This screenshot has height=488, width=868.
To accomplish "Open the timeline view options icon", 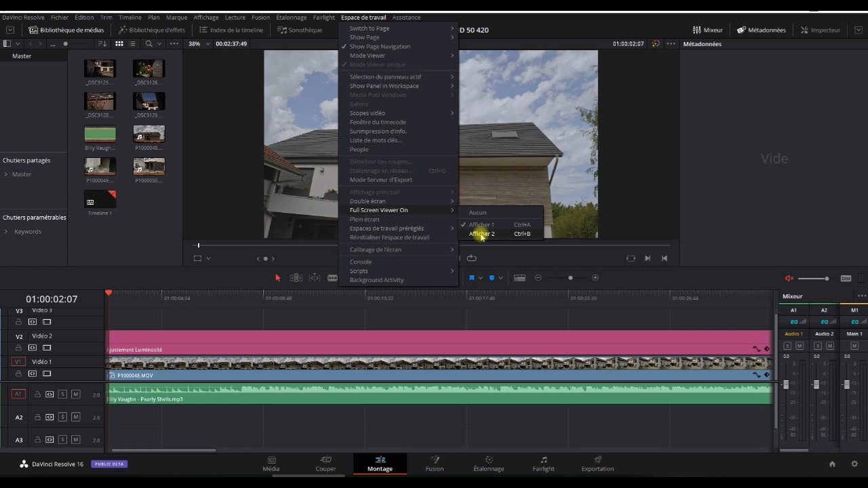I will click(519, 278).
